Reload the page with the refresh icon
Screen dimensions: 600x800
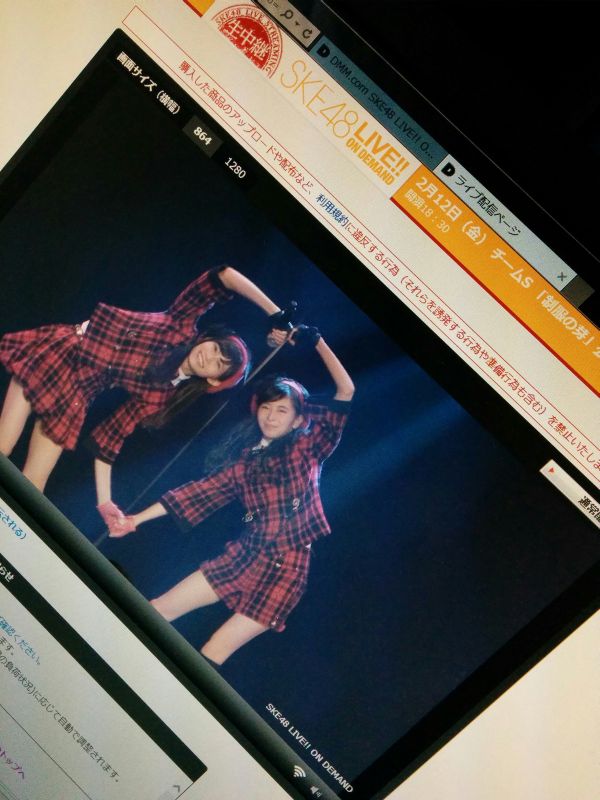point(307,34)
